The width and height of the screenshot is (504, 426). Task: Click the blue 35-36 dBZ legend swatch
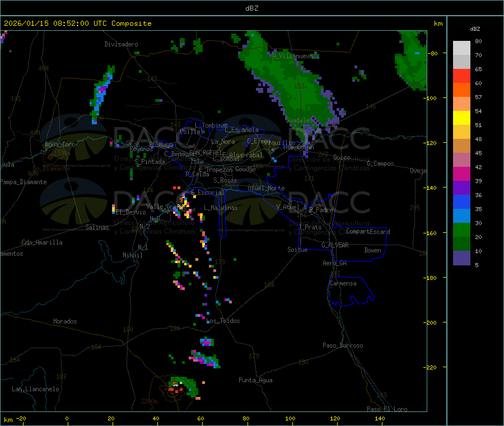point(461,202)
